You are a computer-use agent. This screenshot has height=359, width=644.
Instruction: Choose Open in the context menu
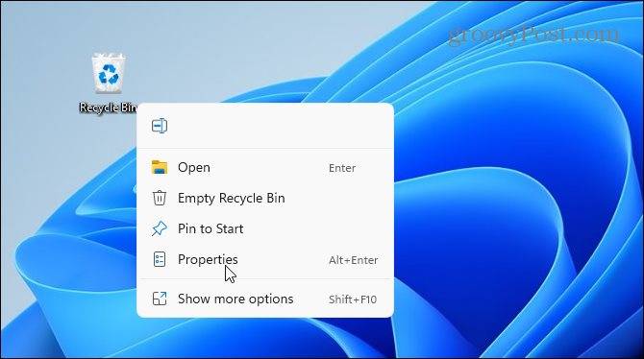click(265, 167)
